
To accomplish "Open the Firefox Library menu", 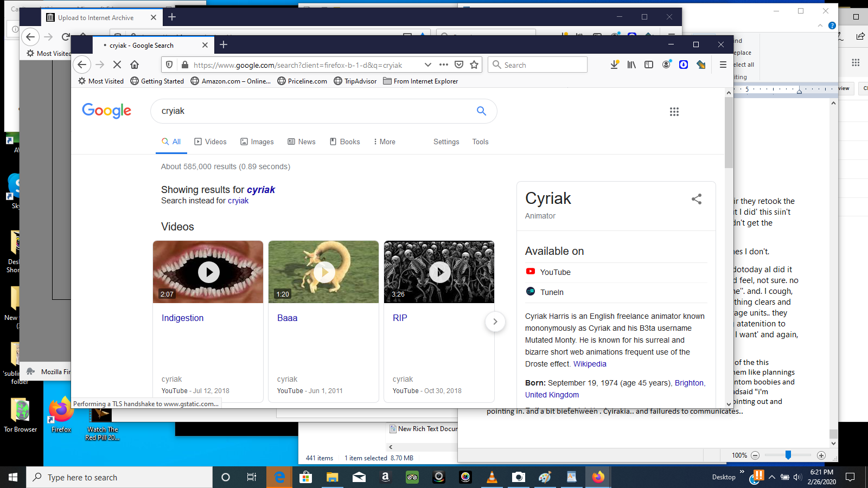I will [631, 65].
